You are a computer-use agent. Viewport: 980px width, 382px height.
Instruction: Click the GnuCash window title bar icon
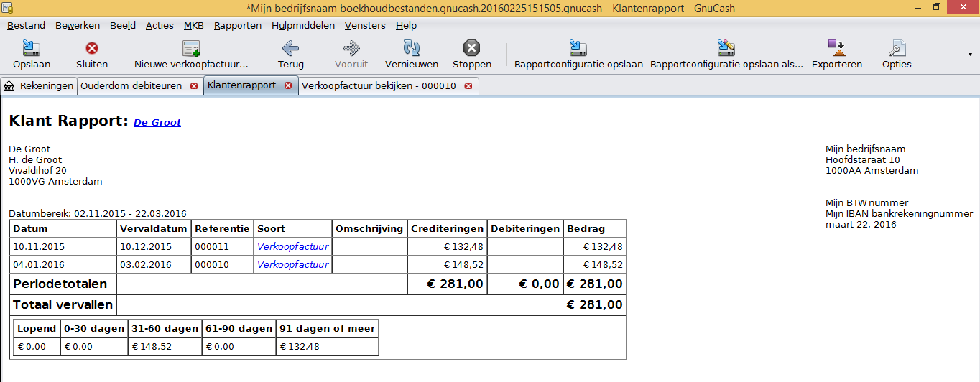[7, 8]
